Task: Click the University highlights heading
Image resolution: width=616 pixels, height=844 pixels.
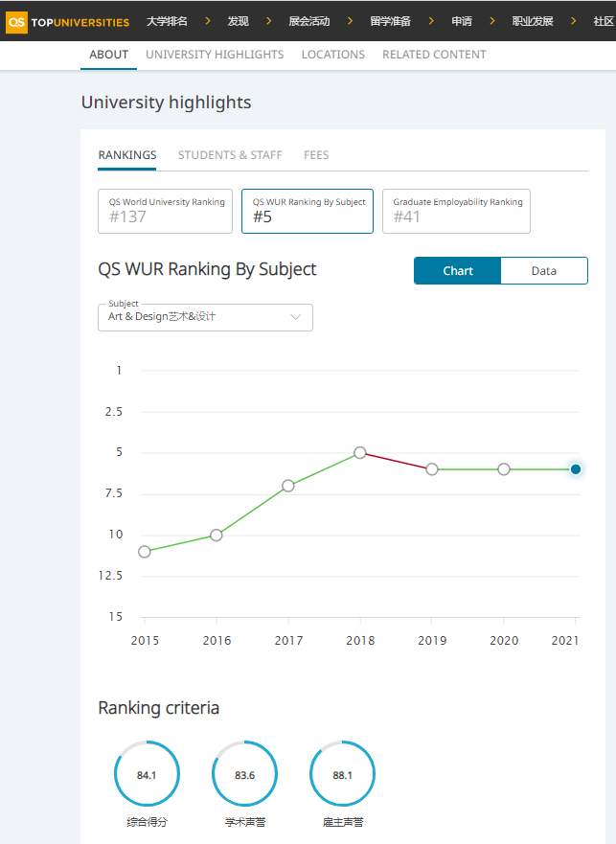Action: coord(166,103)
